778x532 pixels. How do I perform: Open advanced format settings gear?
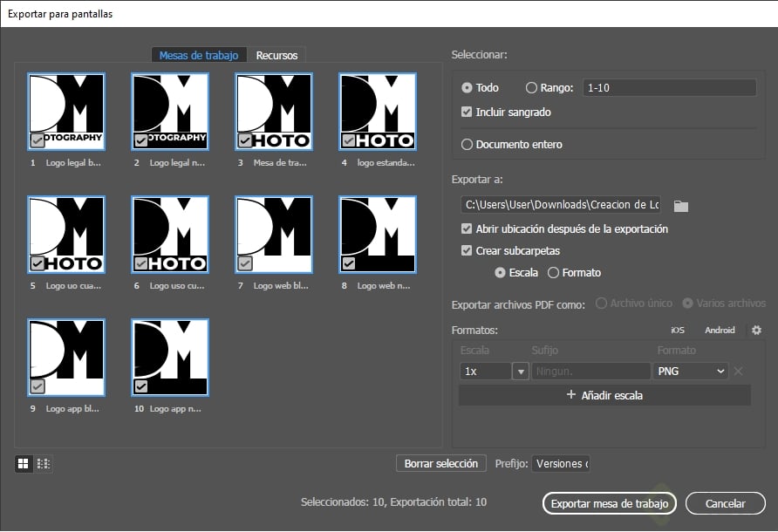pyautogui.click(x=756, y=330)
